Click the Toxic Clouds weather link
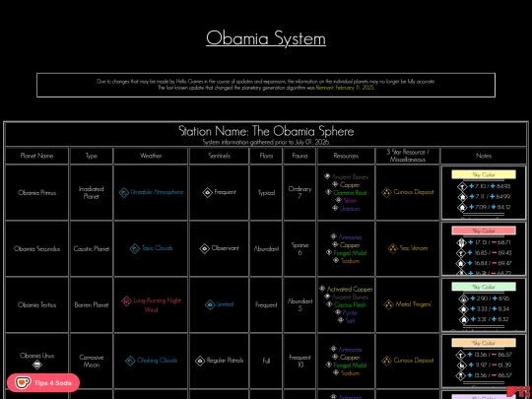 pyautogui.click(x=157, y=248)
